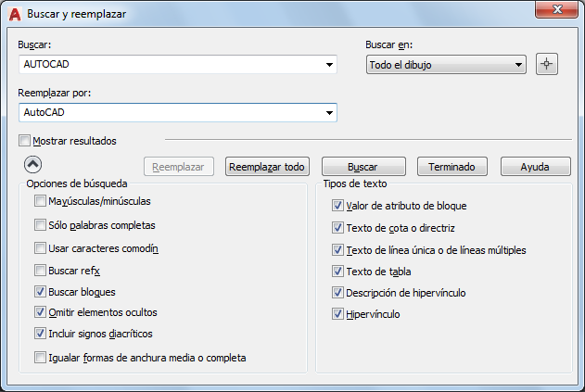Enable Usar caracteres comodín checkbox
The width and height of the screenshot is (585, 392).
tap(40, 248)
